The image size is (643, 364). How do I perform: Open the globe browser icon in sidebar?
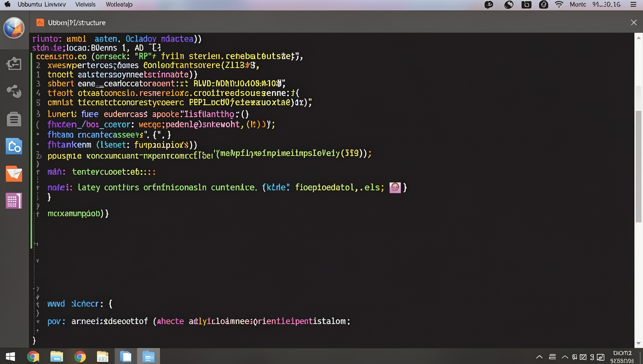pyautogui.click(x=14, y=28)
